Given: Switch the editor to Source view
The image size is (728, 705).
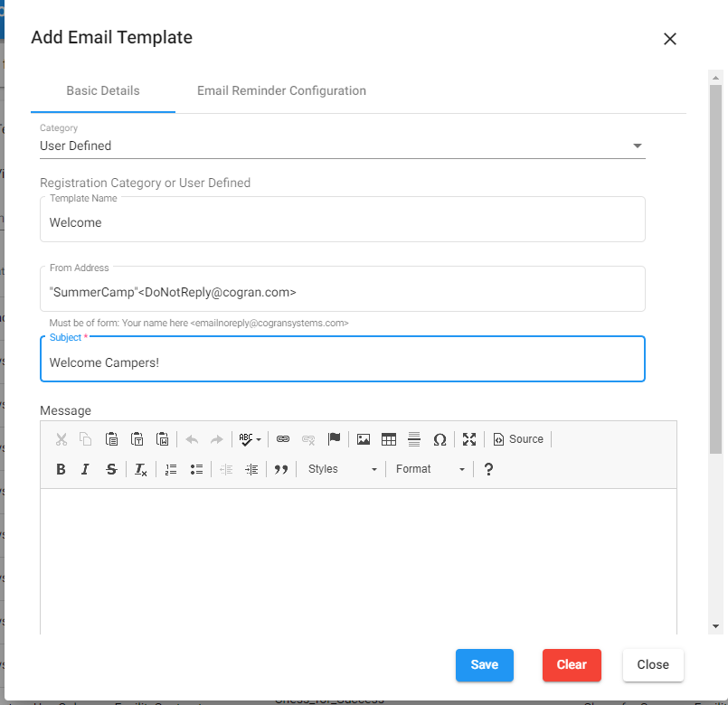Looking at the screenshot, I should click(518, 439).
